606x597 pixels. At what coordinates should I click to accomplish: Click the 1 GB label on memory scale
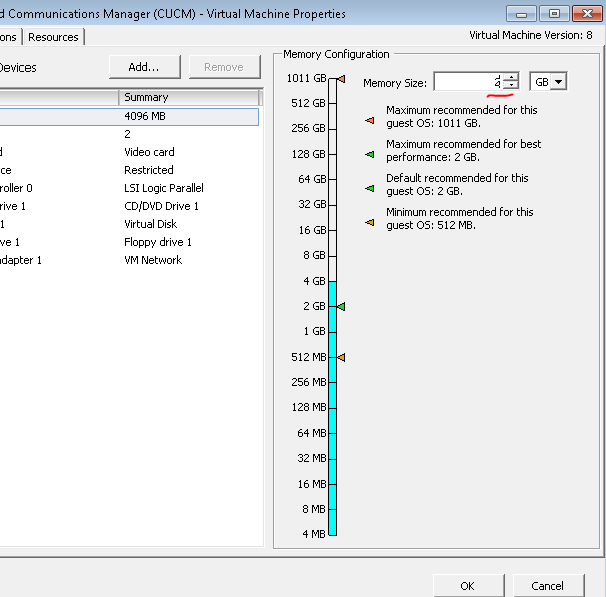[314, 331]
